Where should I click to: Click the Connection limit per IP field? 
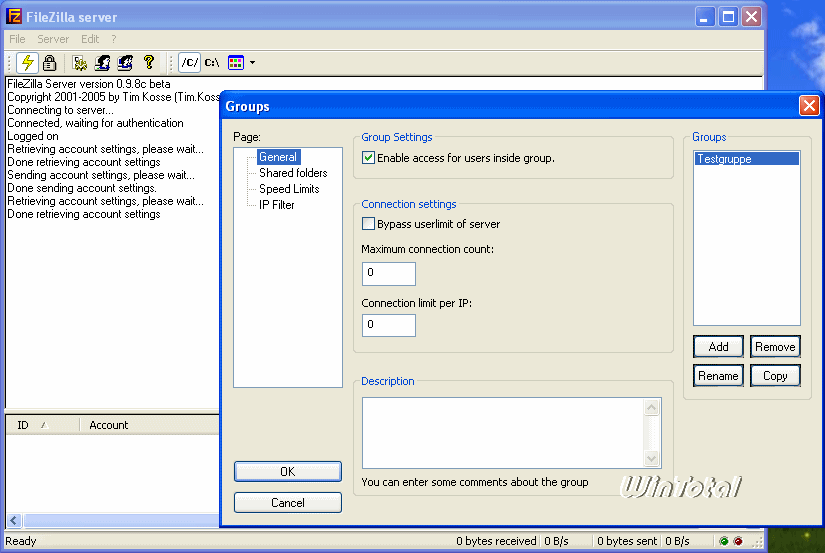tap(389, 325)
